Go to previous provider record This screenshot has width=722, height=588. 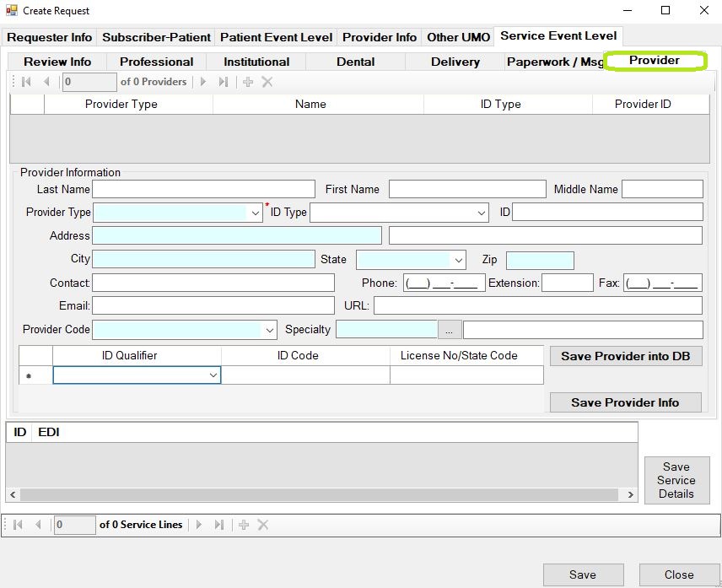[46, 82]
